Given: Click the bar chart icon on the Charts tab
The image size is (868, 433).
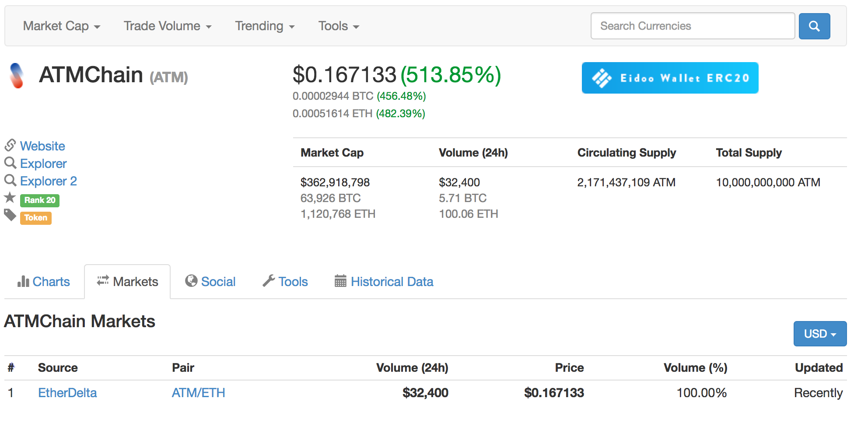Looking at the screenshot, I should pyautogui.click(x=23, y=281).
